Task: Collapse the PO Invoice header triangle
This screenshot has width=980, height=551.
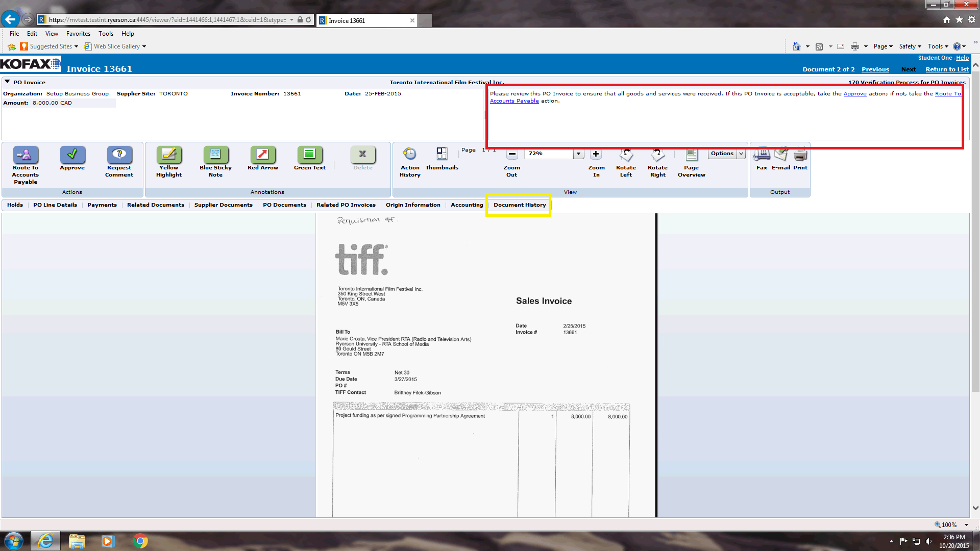Action: [x=7, y=82]
